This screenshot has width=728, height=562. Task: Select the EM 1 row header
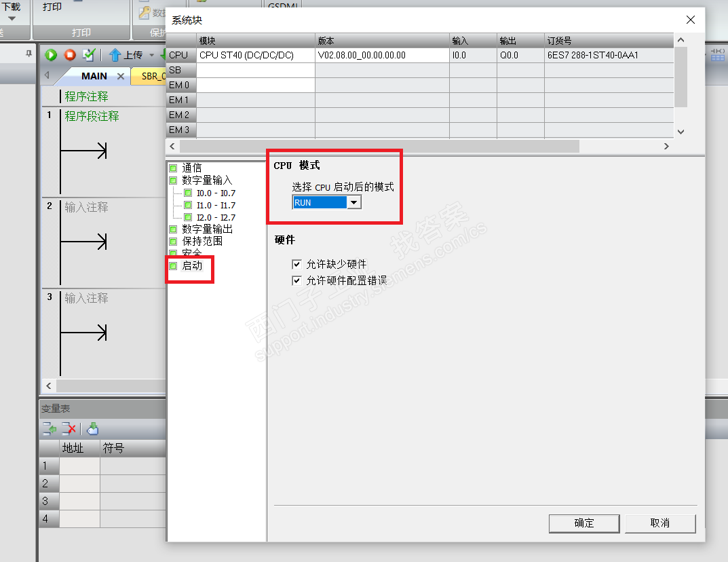[181, 100]
